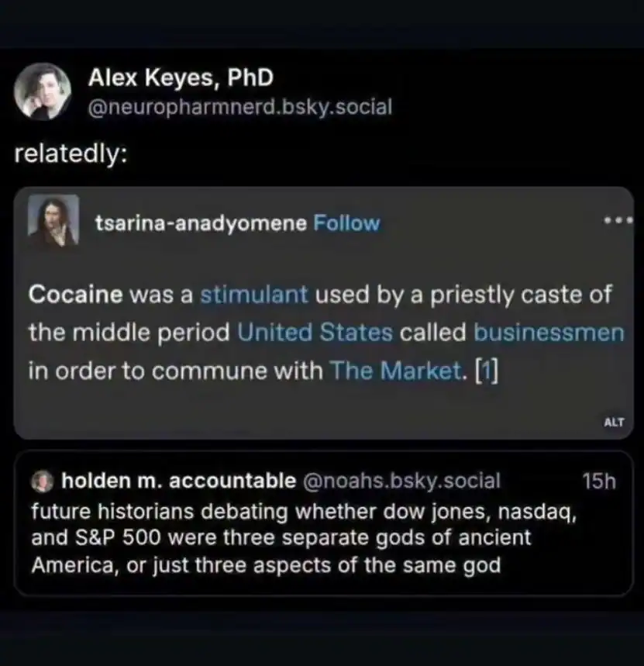Follow tsarina-anadyomene

(x=346, y=223)
